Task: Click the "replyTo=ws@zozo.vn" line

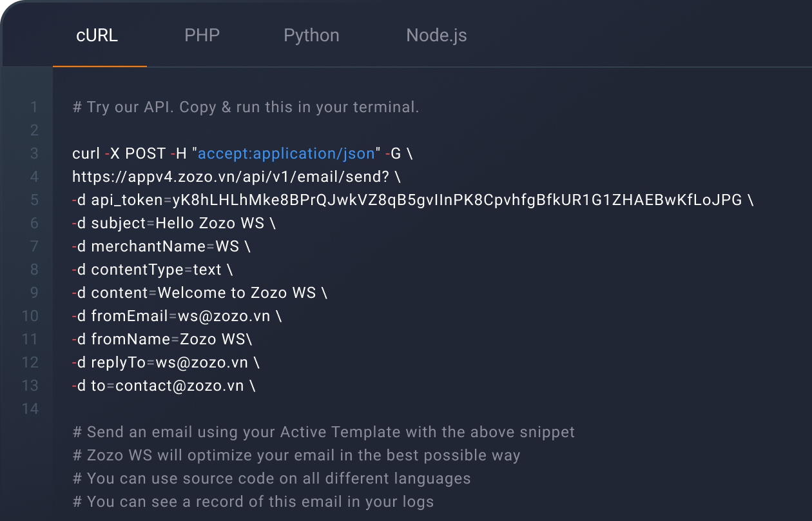Action: point(166,362)
